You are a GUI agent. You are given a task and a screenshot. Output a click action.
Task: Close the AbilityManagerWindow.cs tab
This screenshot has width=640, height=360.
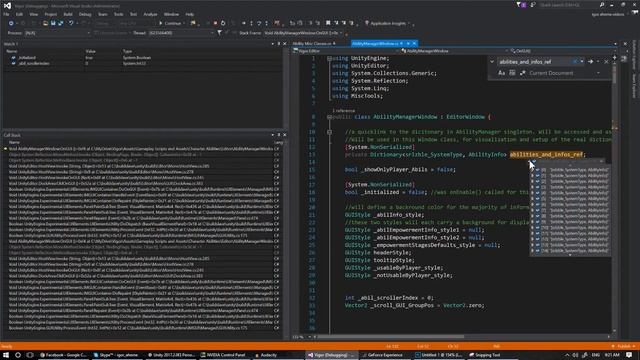pyautogui.click(x=414, y=43)
